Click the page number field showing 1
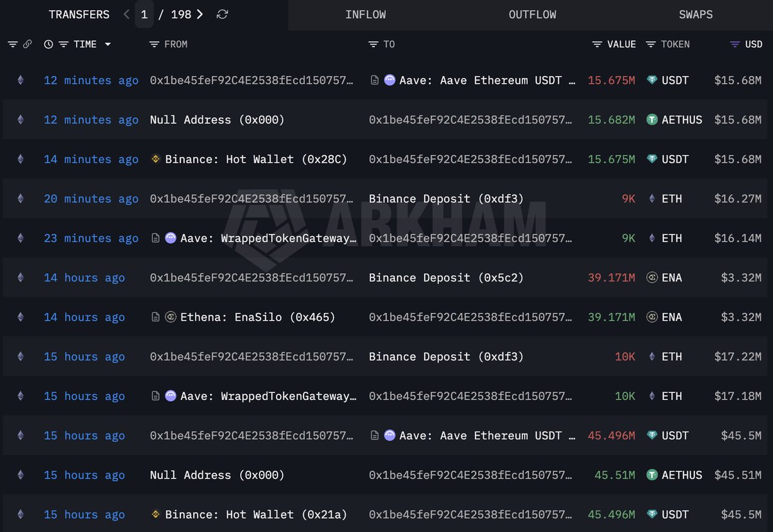The image size is (773, 532). pos(144,14)
